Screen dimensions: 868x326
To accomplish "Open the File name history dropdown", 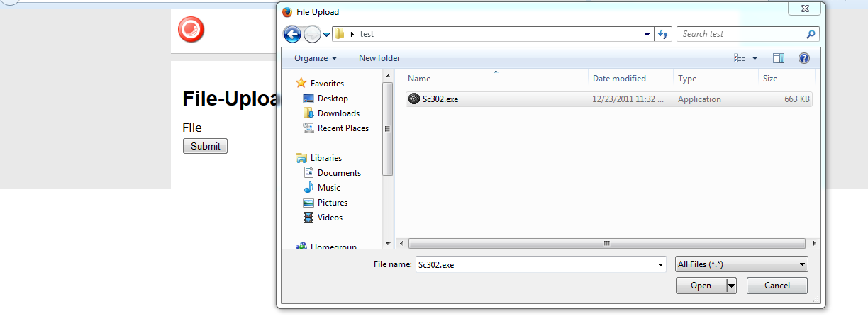I will click(660, 264).
